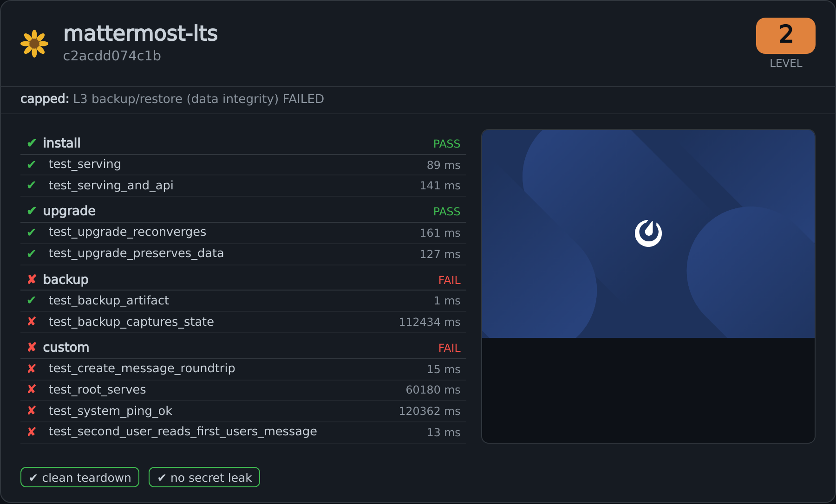The width and height of the screenshot is (836, 504).
Task: Click the check icon for test_upgrade_preserves_data
Action: click(32, 253)
